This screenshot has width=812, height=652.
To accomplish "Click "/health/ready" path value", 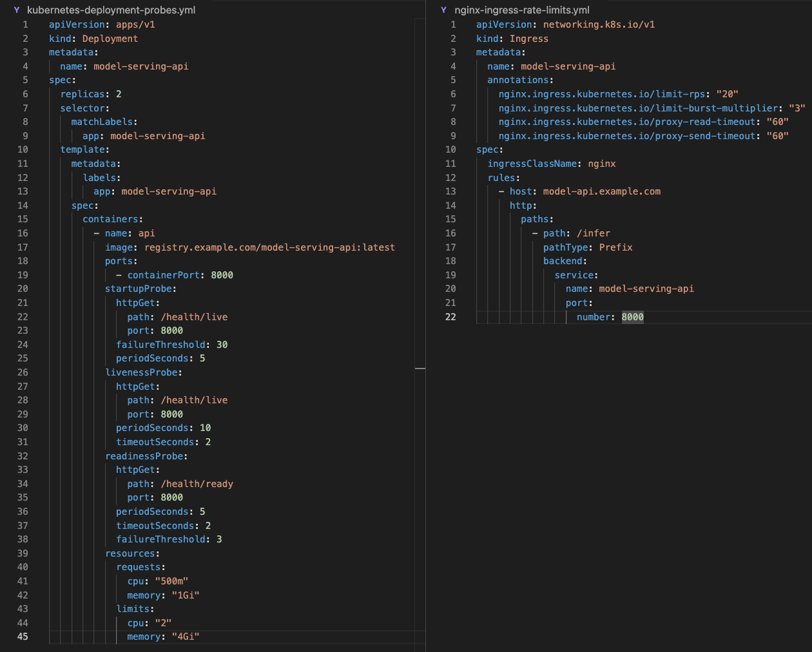I will 197,484.
